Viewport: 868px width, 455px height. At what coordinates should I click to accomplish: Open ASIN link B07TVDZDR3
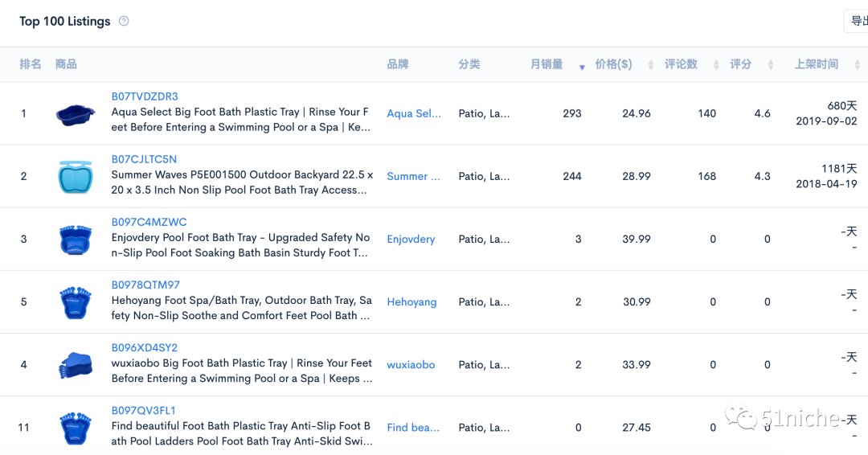(x=145, y=96)
